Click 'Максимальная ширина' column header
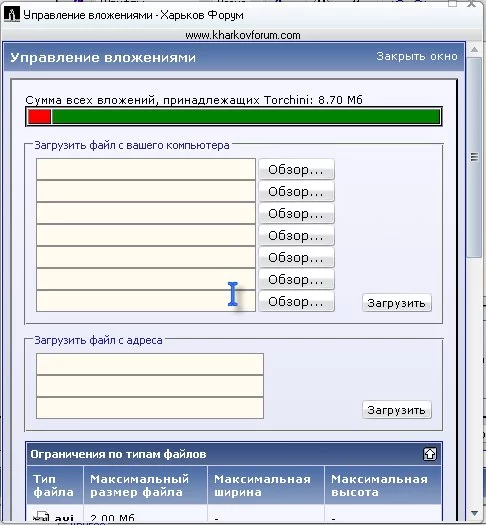Image resolution: width=486 pixels, height=525 pixels. pyautogui.click(x=266, y=485)
